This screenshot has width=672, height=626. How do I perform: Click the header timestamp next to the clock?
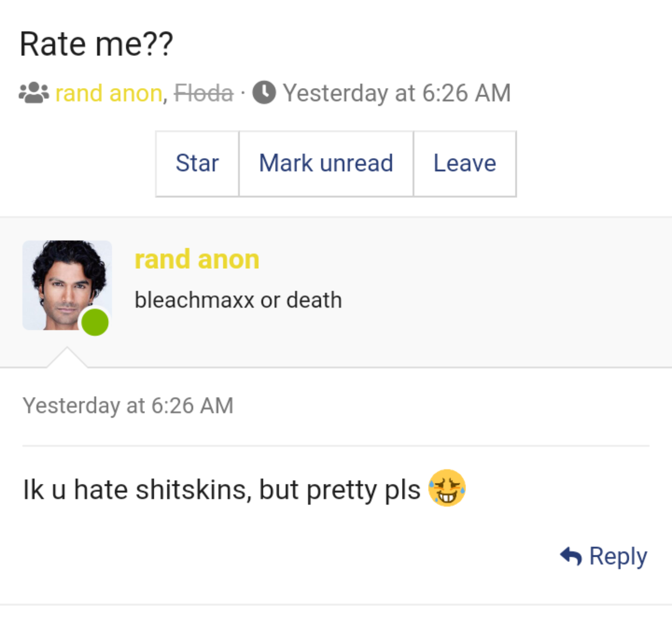[396, 93]
